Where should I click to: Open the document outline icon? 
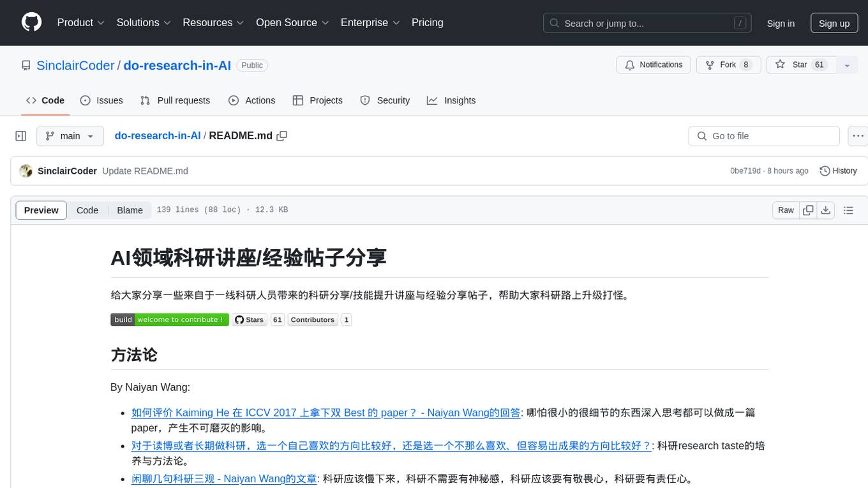coord(848,210)
